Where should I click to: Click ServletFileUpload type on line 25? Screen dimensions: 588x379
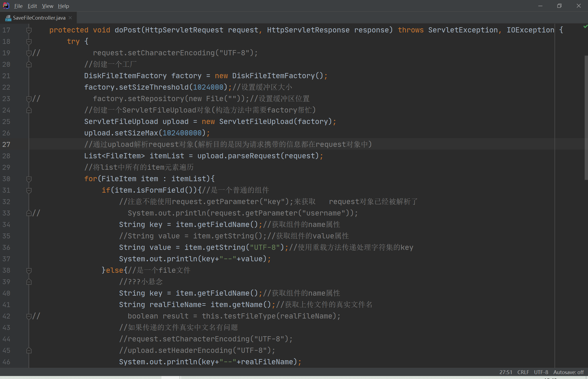[x=121, y=122]
